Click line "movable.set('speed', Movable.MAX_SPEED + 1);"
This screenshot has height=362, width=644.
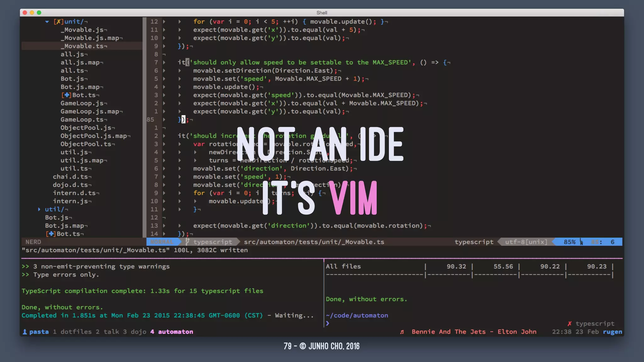click(279, 79)
